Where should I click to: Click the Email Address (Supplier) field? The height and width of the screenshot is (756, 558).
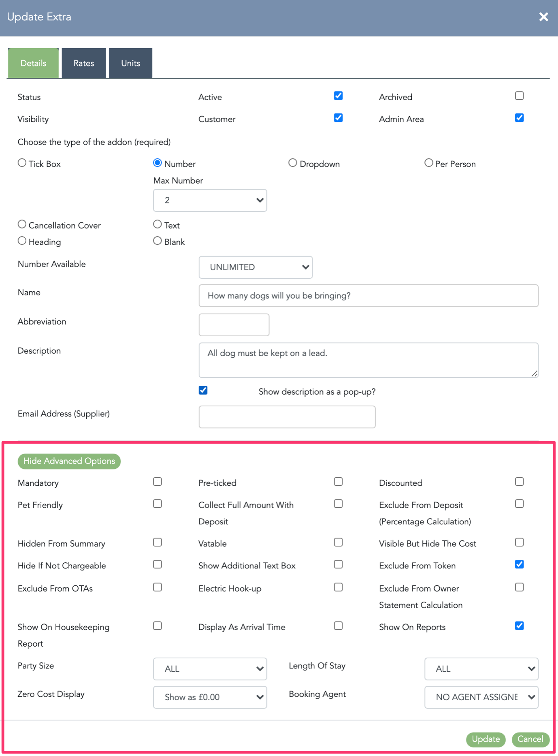coord(287,417)
